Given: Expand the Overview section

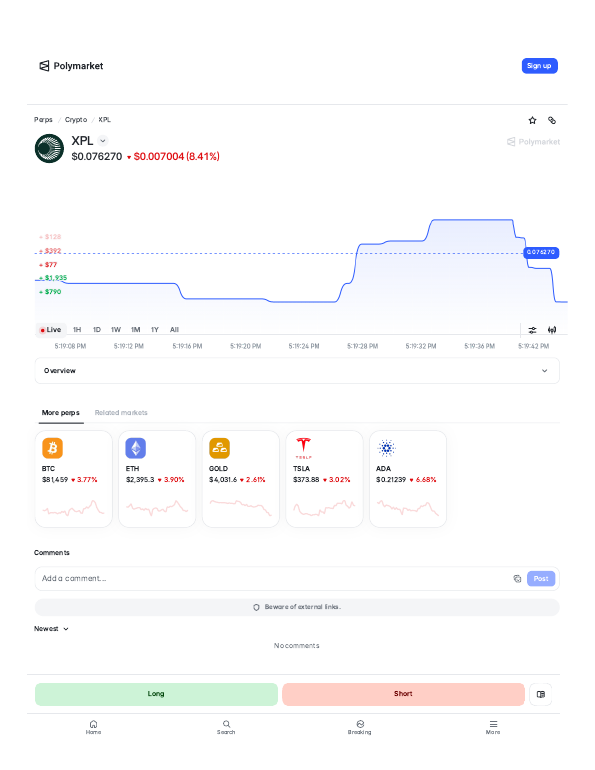Looking at the screenshot, I should pos(297,371).
